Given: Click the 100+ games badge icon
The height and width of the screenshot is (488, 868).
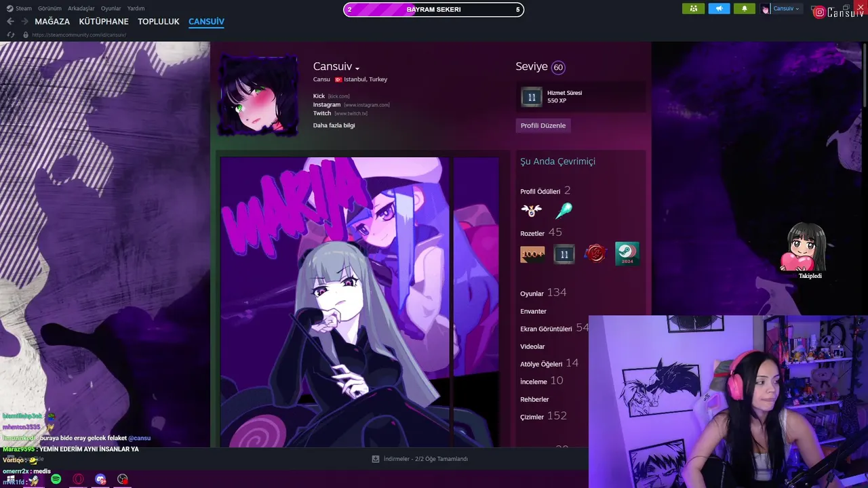Looking at the screenshot, I should pyautogui.click(x=532, y=254).
